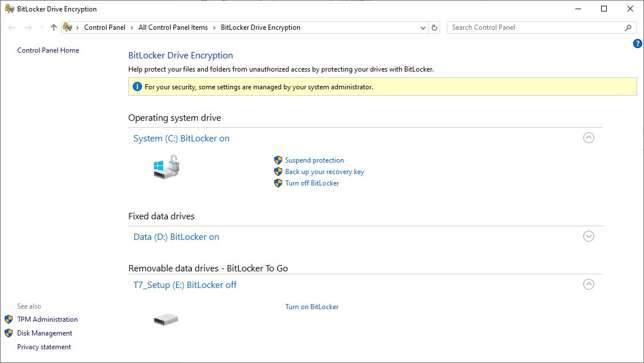Expand chevron before Control Panel breadcrumb
644x363 pixels.
click(x=78, y=27)
